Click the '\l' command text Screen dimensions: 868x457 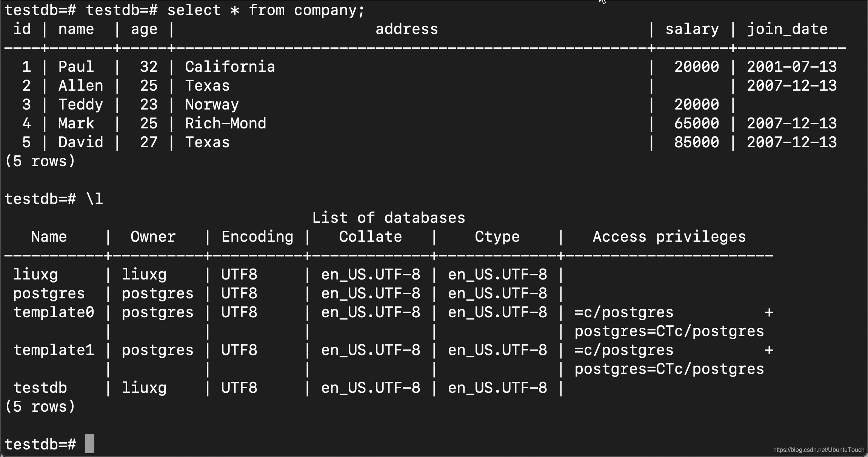pyautogui.click(x=94, y=199)
